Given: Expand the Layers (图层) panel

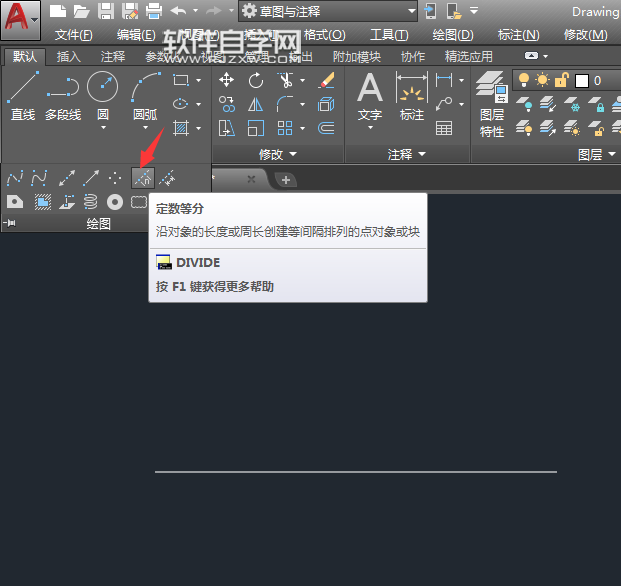Looking at the screenshot, I should click(597, 154).
